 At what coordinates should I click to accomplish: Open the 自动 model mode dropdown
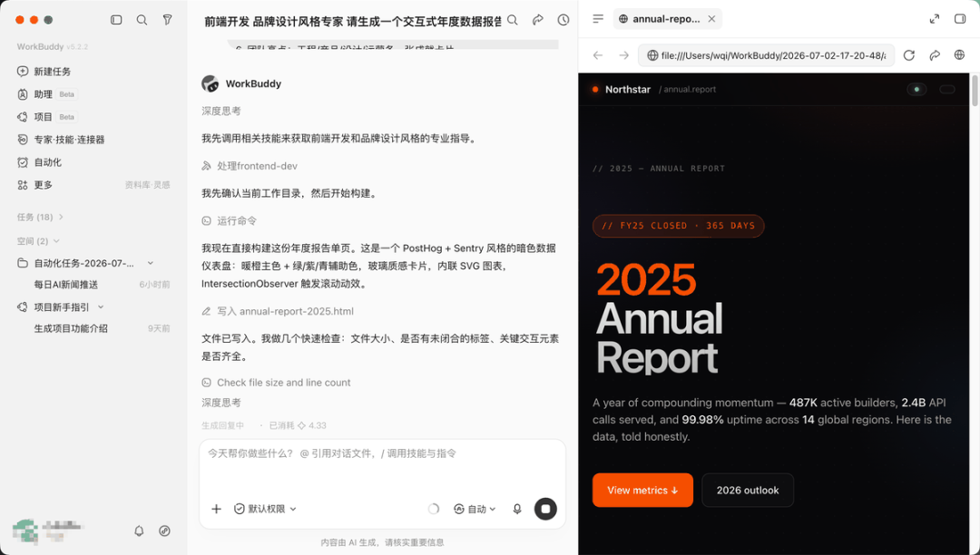pyautogui.click(x=475, y=509)
